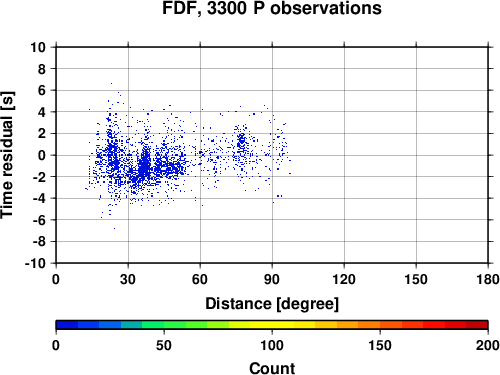Click the x-axis tick label '90'

(272, 279)
